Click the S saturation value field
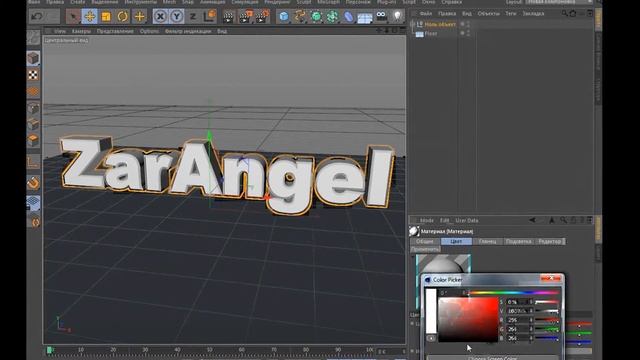Screen dimensions: 640x360 518,302
